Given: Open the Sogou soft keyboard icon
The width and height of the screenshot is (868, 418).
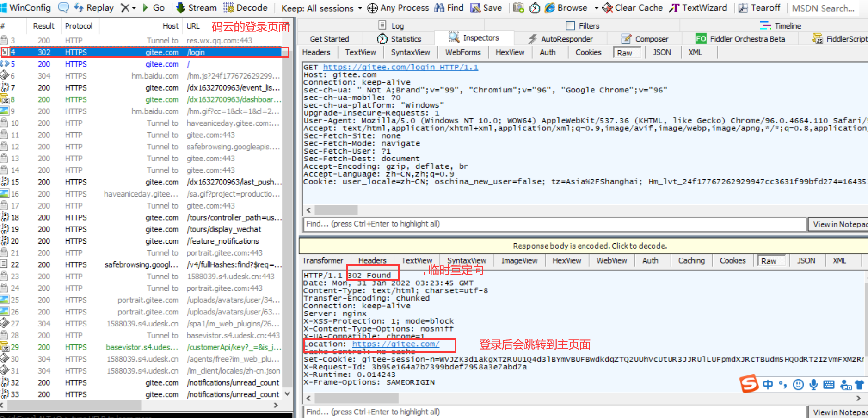Looking at the screenshot, I should pos(829,384).
